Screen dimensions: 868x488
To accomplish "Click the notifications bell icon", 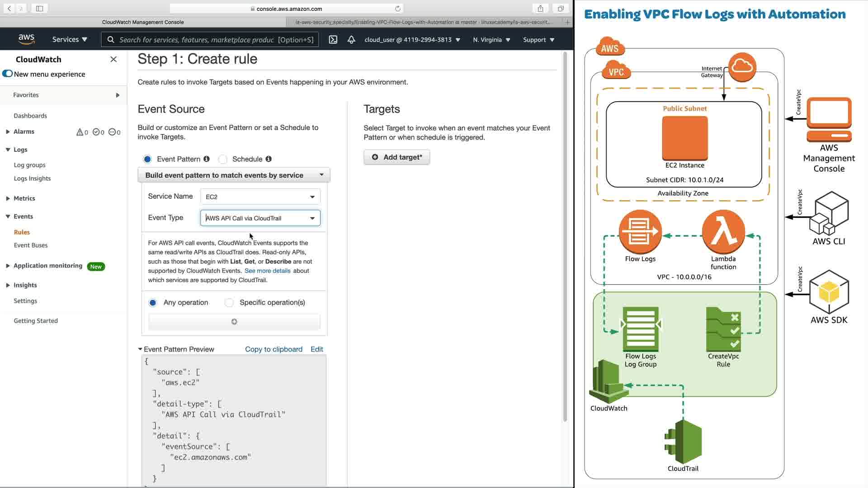I will (351, 40).
